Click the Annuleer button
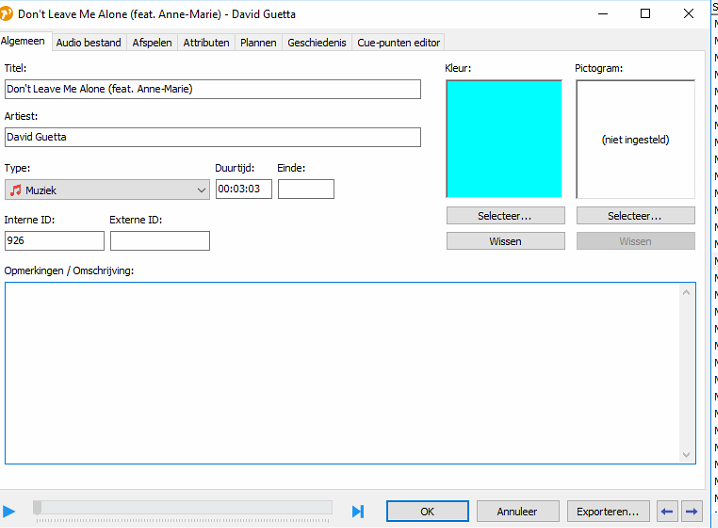This screenshot has height=528, width=718. pos(517,511)
